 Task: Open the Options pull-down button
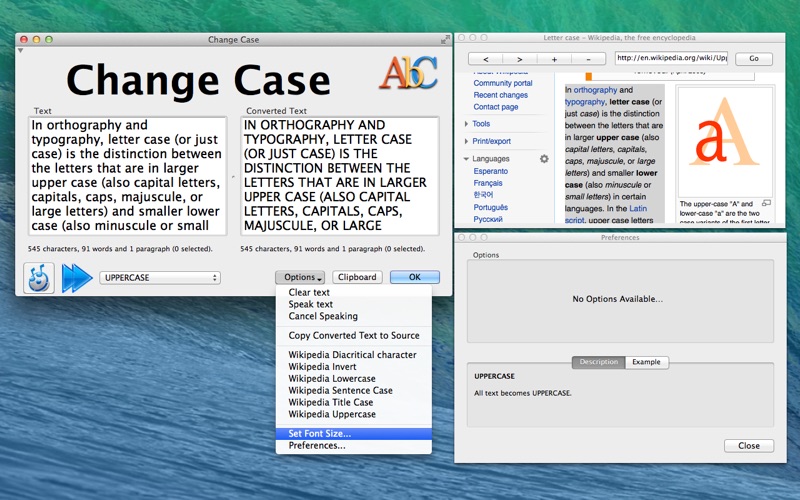pyautogui.click(x=300, y=277)
